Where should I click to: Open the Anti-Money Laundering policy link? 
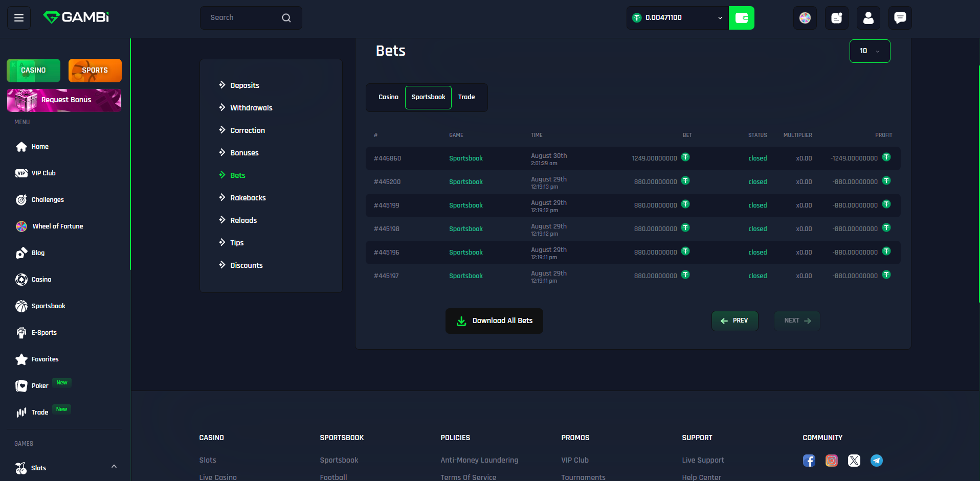coord(479,460)
